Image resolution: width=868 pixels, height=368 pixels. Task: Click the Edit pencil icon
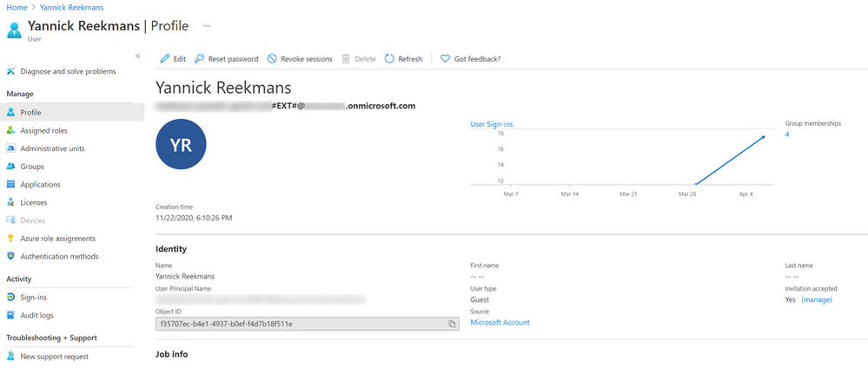[165, 59]
